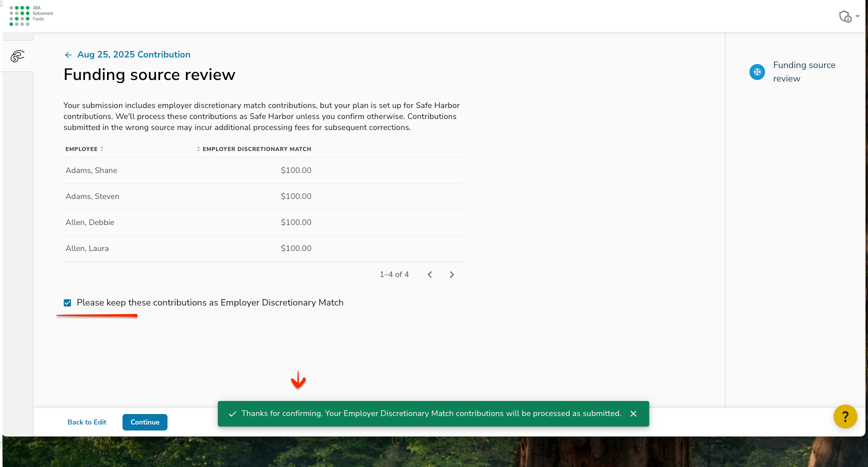868x467 pixels.
Task: Open the hand-coin sidebar icon
Action: pos(17,56)
